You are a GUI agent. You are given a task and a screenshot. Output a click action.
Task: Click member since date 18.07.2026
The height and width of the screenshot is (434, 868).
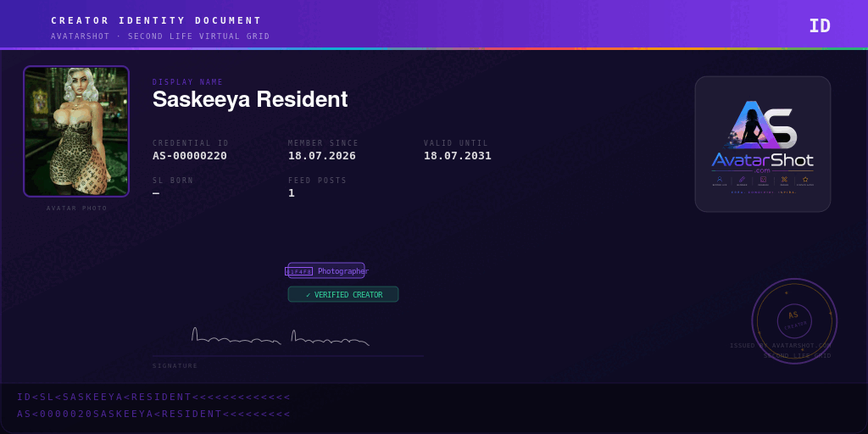tap(322, 156)
